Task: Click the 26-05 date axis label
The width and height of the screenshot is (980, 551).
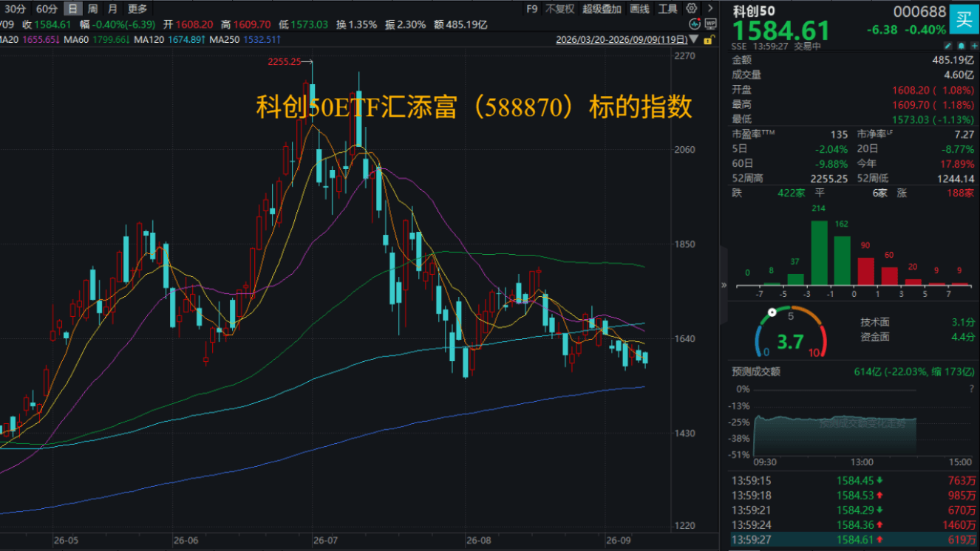Action: (65, 540)
